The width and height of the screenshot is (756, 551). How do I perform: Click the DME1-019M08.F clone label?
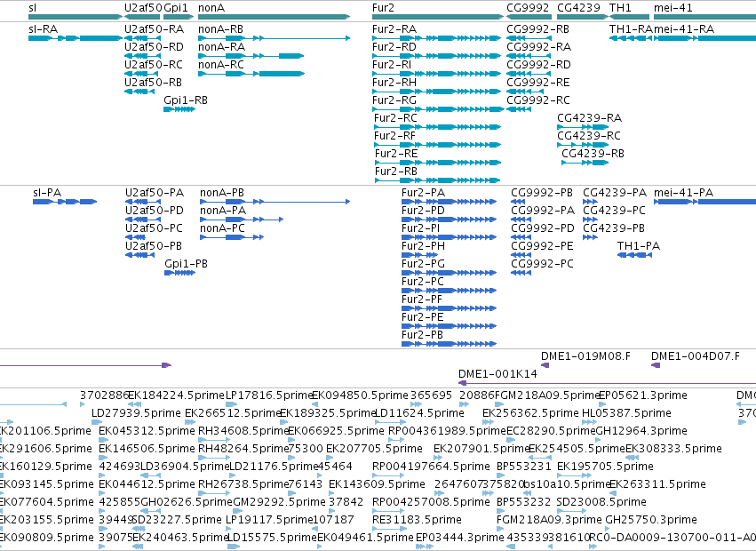point(585,356)
